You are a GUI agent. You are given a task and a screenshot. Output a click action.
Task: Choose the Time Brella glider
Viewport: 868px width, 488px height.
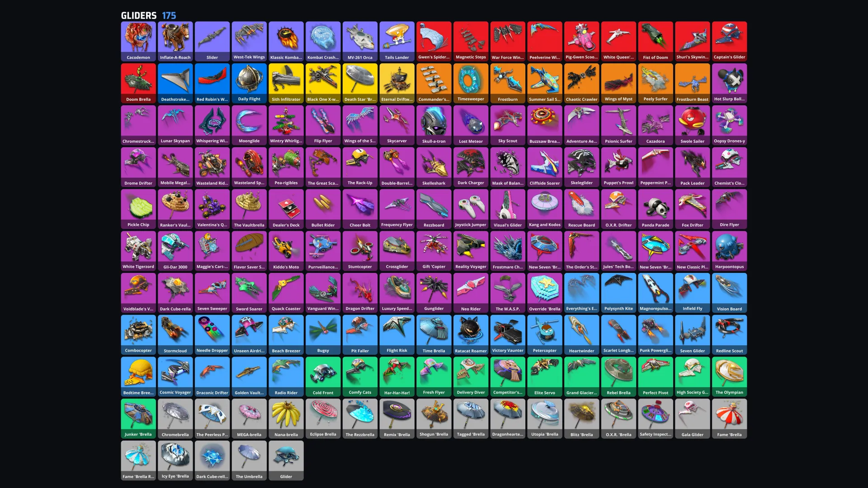tap(434, 335)
